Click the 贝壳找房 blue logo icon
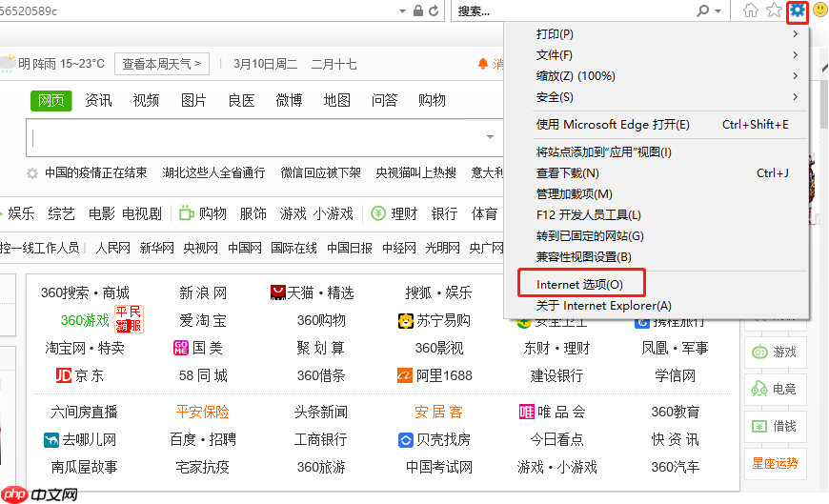This screenshot has width=829, height=504. click(x=406, y=439)
